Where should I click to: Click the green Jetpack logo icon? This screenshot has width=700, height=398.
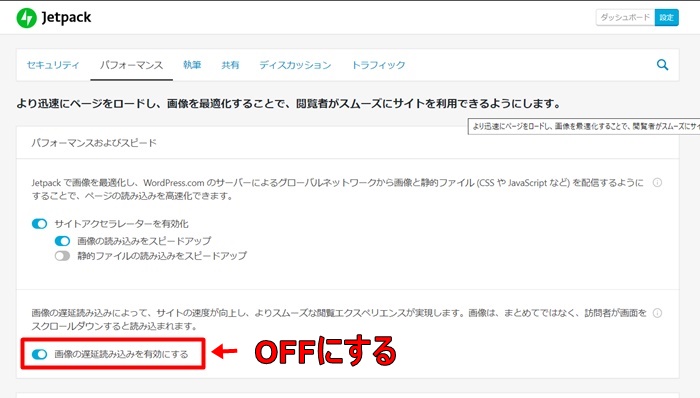click(x=26, y=18)
